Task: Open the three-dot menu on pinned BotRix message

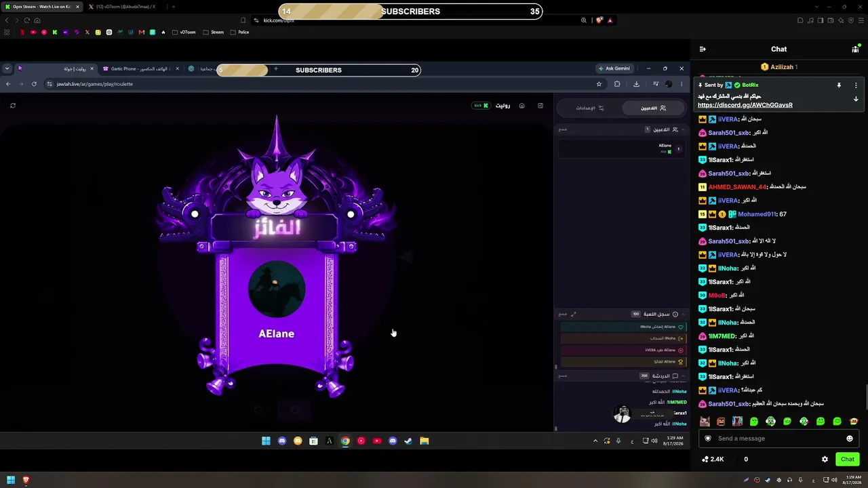Action: click(x=856, y=85)
